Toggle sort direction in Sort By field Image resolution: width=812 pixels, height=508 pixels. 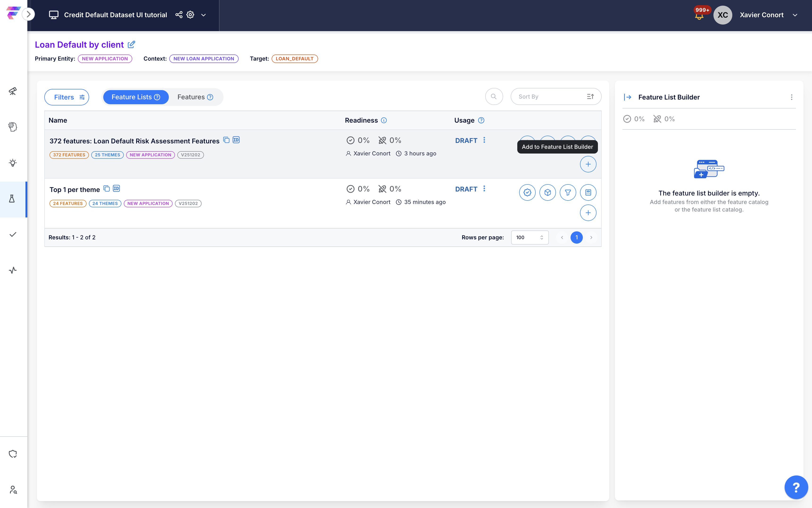(x=590, y=97)
